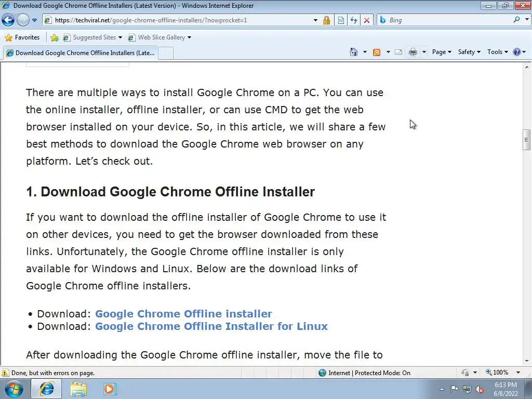Follow Google Chrome Offline Installer for Linux link
Viewport: 532px width, 399px height.
pyautogui.click(x=211, y=326)
